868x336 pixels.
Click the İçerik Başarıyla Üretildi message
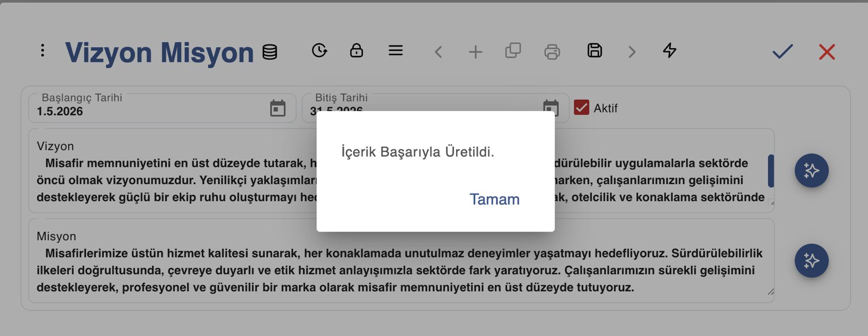coord(418,152)
